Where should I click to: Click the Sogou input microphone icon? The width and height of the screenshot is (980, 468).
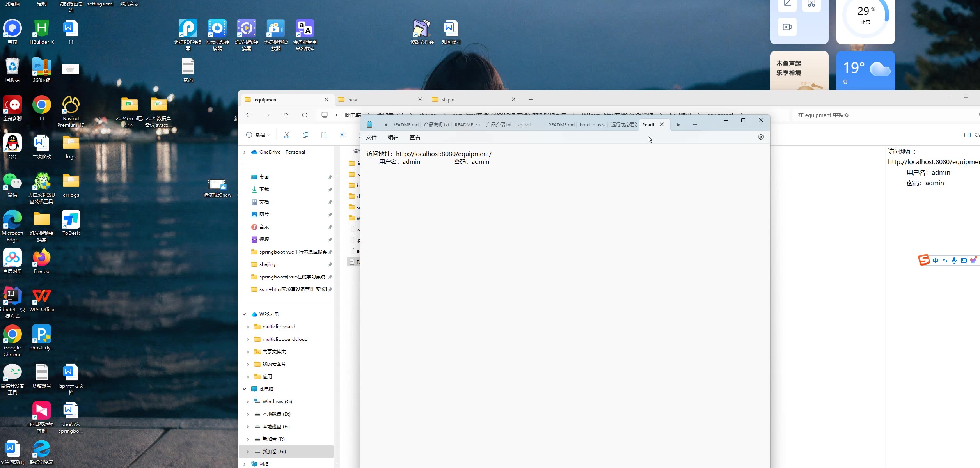pos(954,261)
